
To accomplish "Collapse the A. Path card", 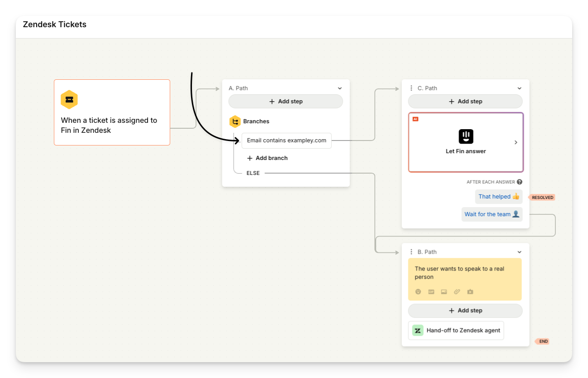I will [x=340, y=88].
